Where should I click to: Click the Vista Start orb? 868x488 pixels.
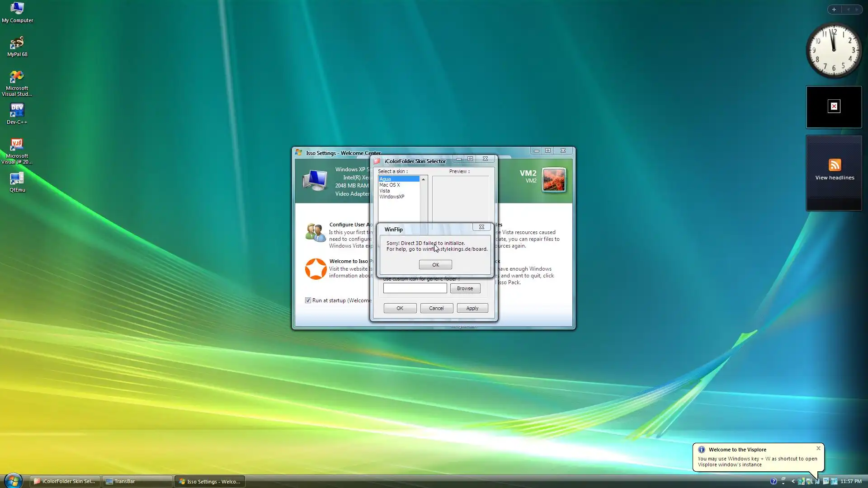click(x=13, y=481)
